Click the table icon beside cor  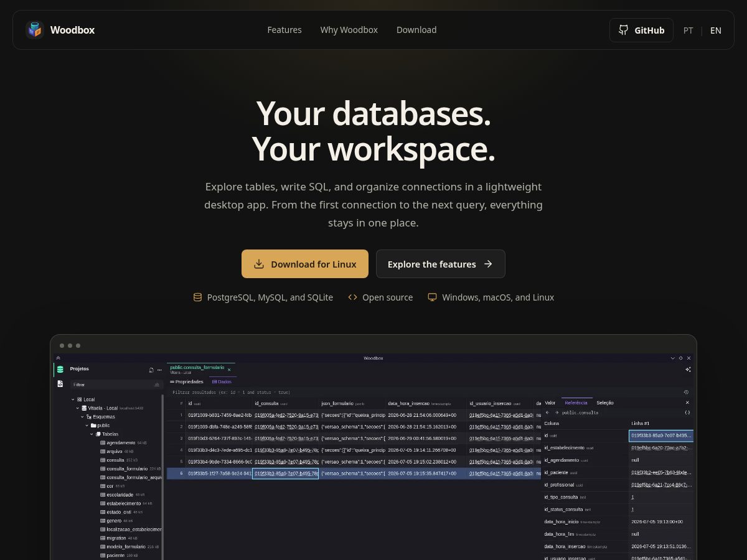(x=103, y=486)
